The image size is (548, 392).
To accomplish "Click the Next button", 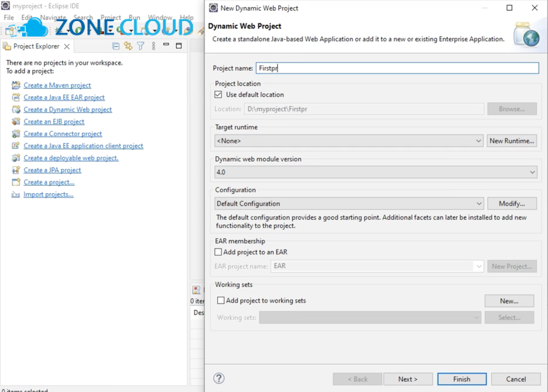I will pyautogui.click(x=408, y=379).
